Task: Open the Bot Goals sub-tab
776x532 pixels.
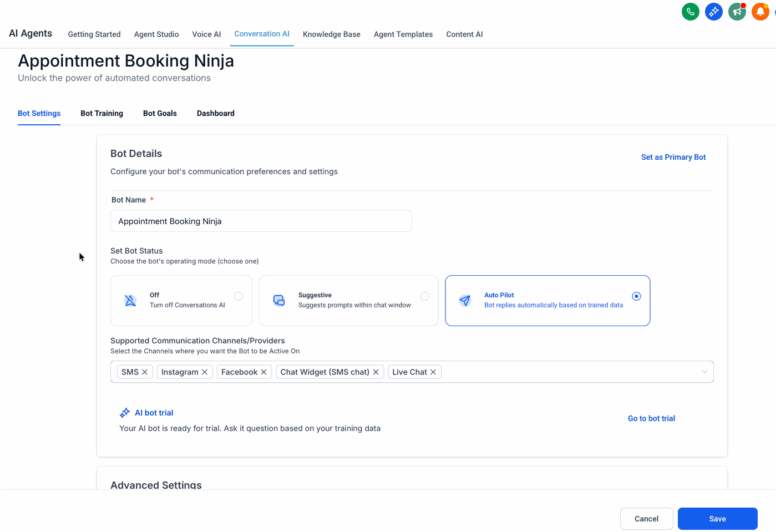Action: click(160, 113)
